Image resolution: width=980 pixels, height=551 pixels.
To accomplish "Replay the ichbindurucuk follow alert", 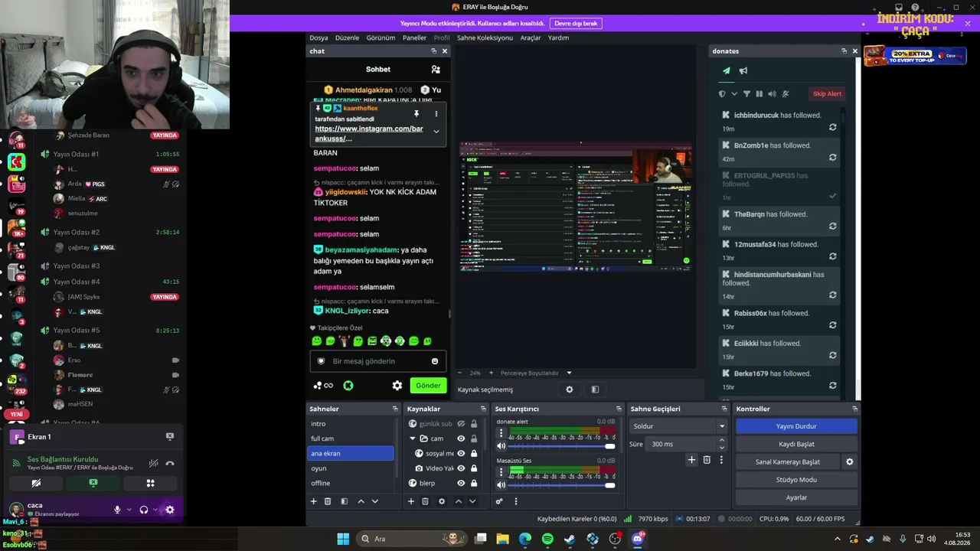I will coord(832,127).
